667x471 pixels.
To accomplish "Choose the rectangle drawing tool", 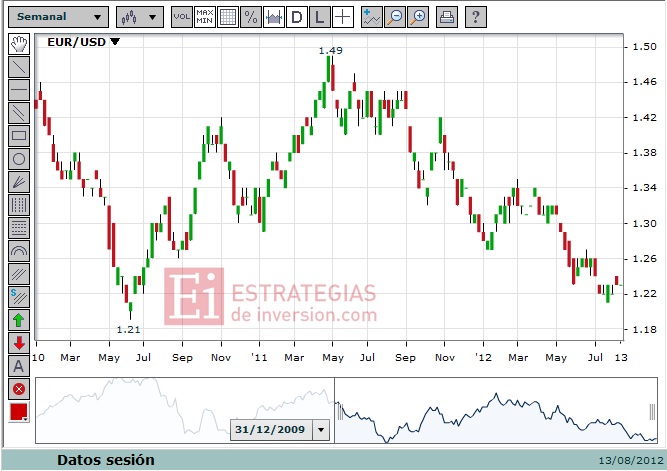I will pos(19,136).
